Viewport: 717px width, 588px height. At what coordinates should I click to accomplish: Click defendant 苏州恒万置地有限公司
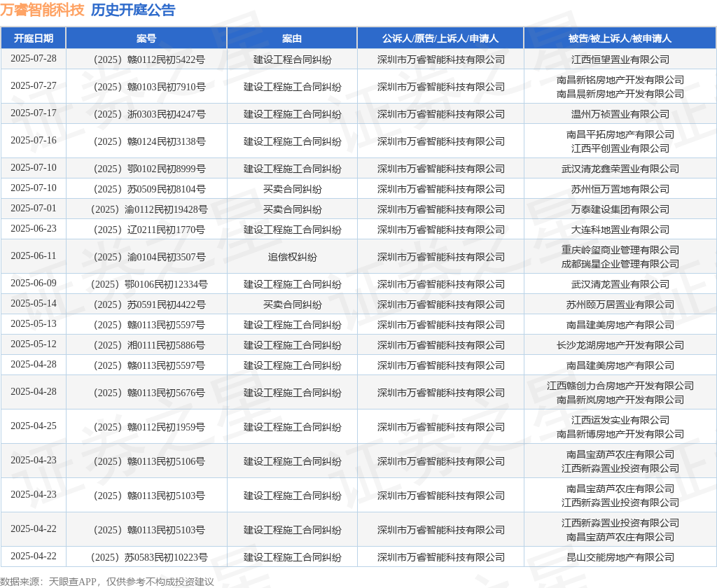pos(620,189)
